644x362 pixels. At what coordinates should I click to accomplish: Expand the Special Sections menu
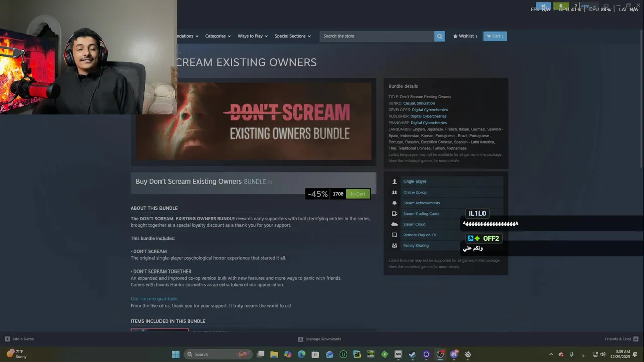[x=292, y=36]
